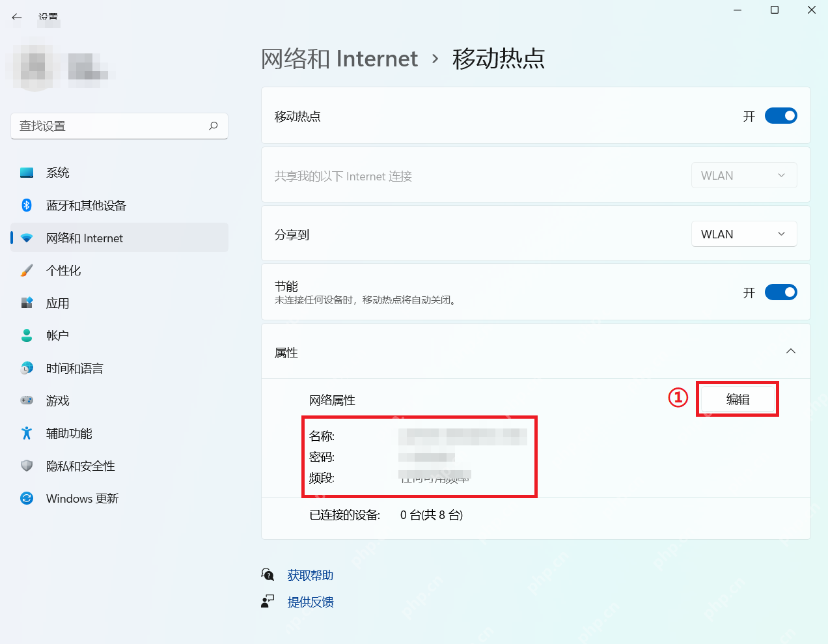Click the Wi-Fi icon for 网络和 Internet
Screen dimensions: 828x644
27,238
